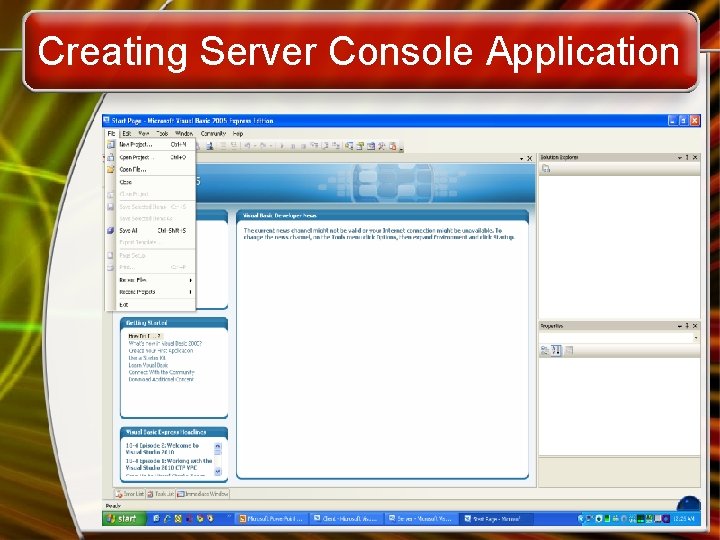Toggle auto-hide pin on Solution Explorer
720x540 pixels.
click(x=687, y=158)
